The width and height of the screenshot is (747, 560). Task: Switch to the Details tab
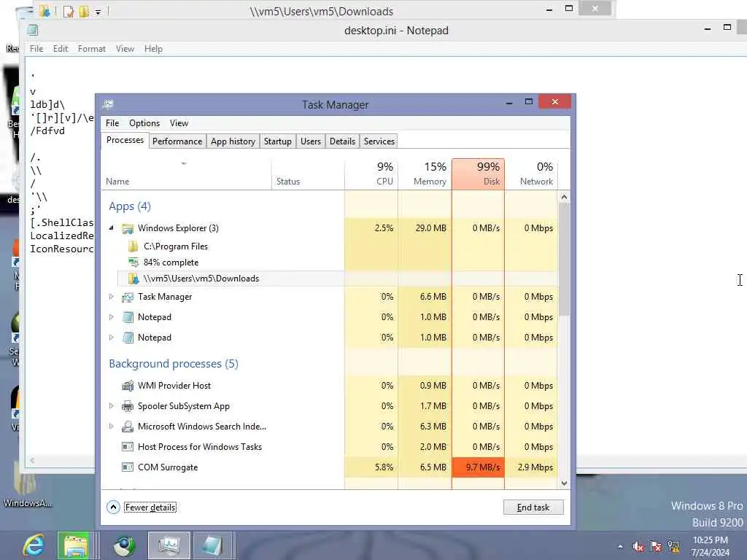coord(343,141)
